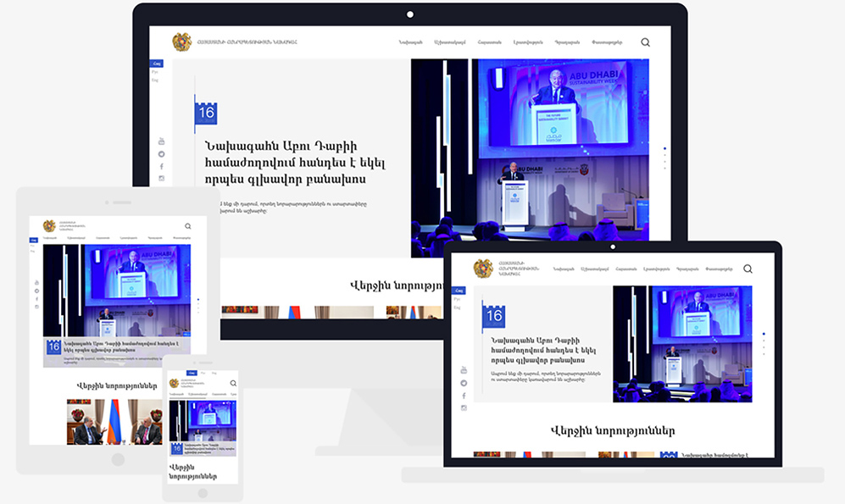Select Հայ language on desktop monitor
The width and height of the screenshot is (845, 504).
(156, 64)
